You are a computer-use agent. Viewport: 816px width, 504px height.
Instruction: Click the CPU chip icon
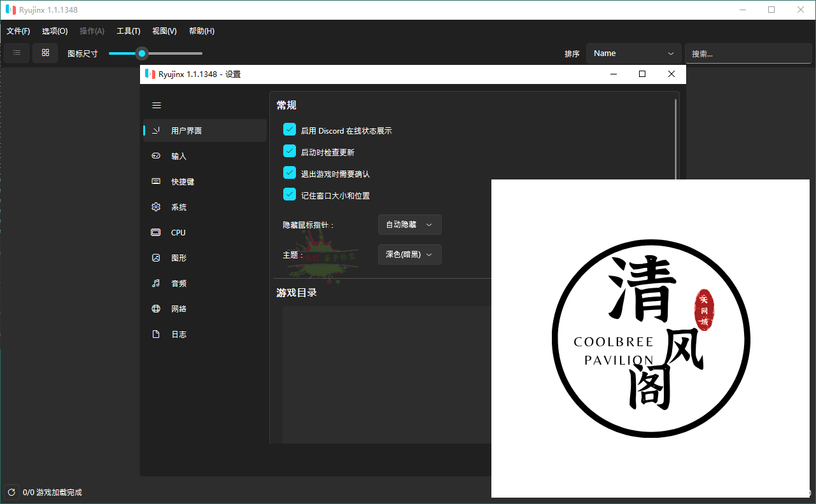pyautogui.click(x=156, y=232)
